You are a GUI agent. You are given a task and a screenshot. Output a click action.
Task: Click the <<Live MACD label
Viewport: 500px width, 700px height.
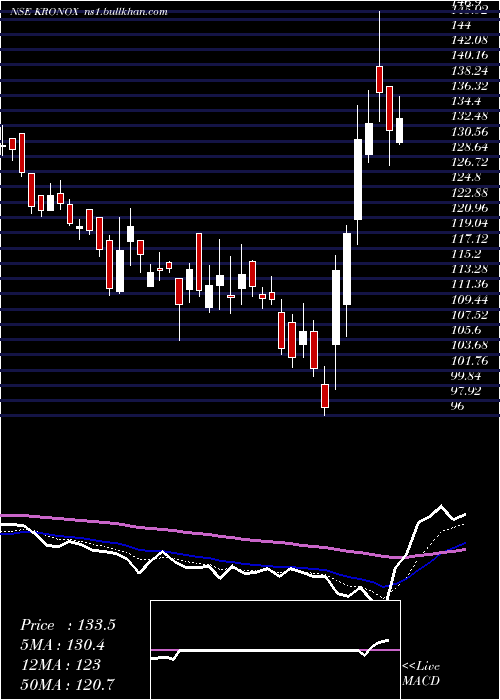[x=421, y=674]
